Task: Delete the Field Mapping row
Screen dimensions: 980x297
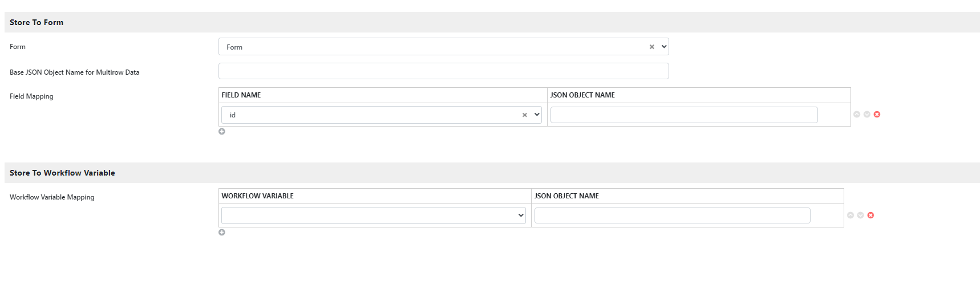Action: tap(877, 115)
